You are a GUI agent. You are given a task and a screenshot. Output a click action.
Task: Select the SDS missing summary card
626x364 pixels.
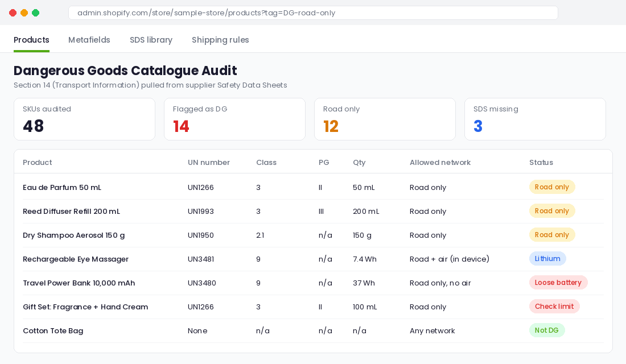click(535, 119)
